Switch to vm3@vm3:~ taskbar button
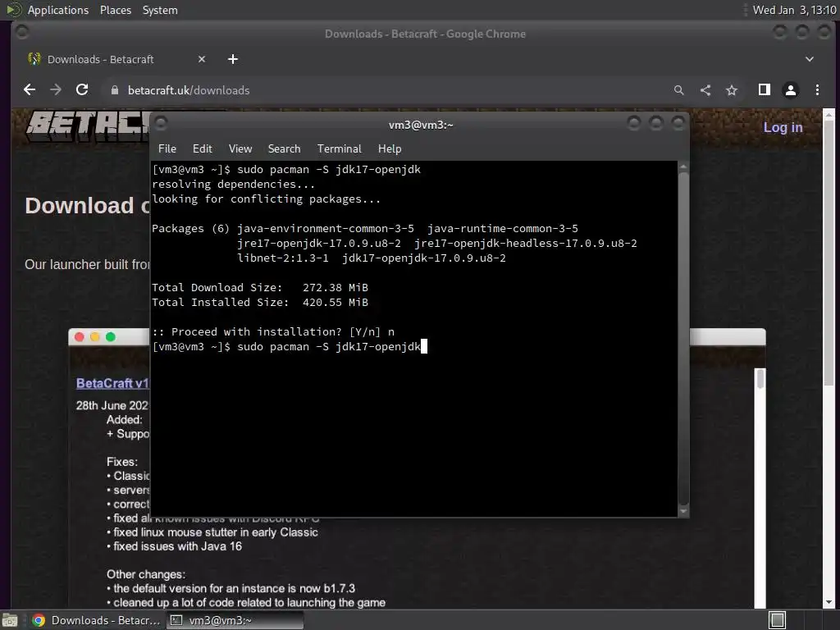 235,620
